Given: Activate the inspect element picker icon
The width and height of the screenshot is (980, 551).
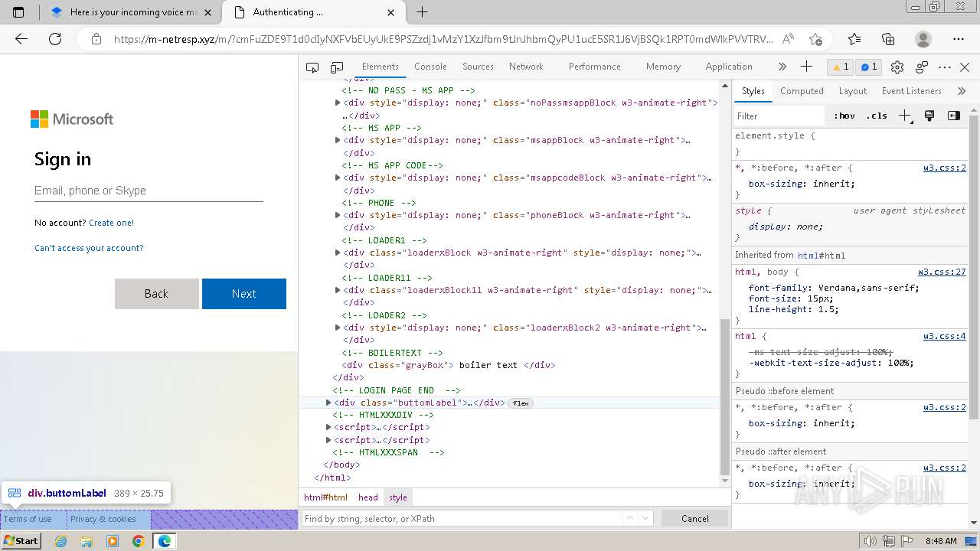Looking at the screenshot, I should click(x=312, y=67).
